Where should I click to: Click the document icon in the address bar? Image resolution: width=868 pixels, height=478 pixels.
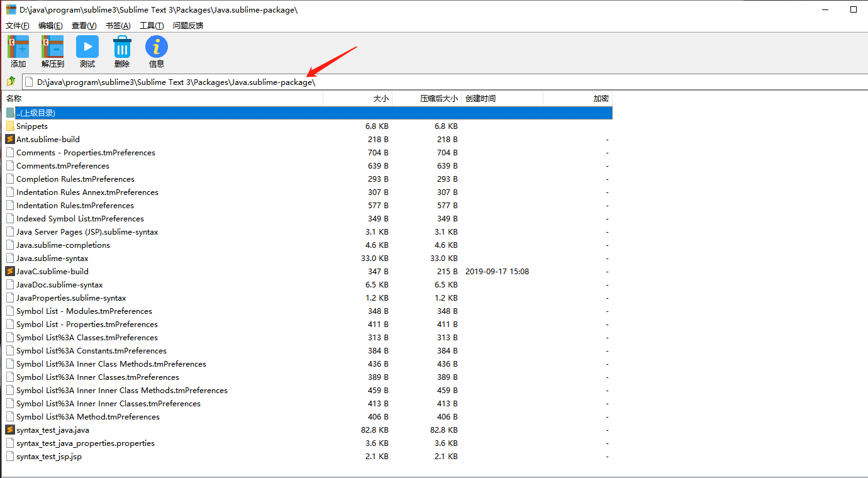click(x=29, y=82)
